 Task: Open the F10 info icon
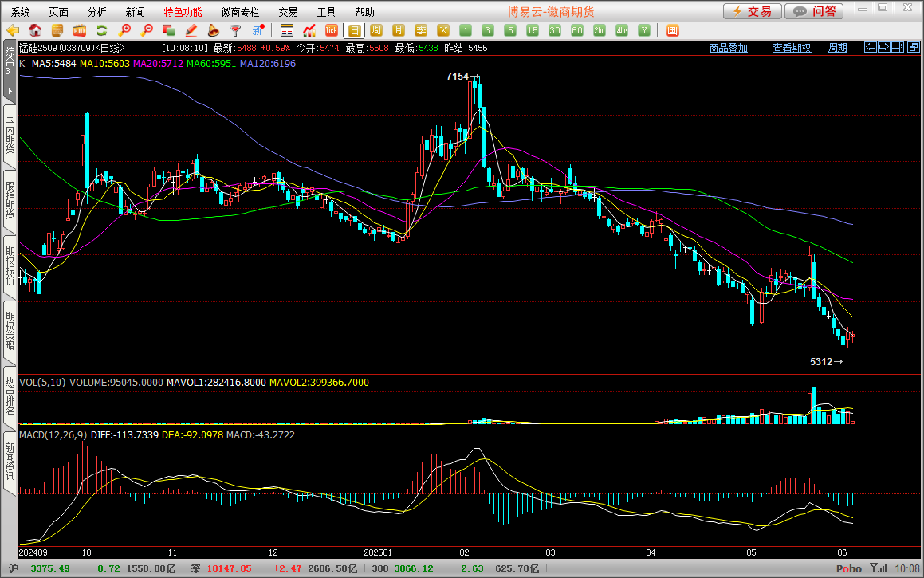[80, 30]
